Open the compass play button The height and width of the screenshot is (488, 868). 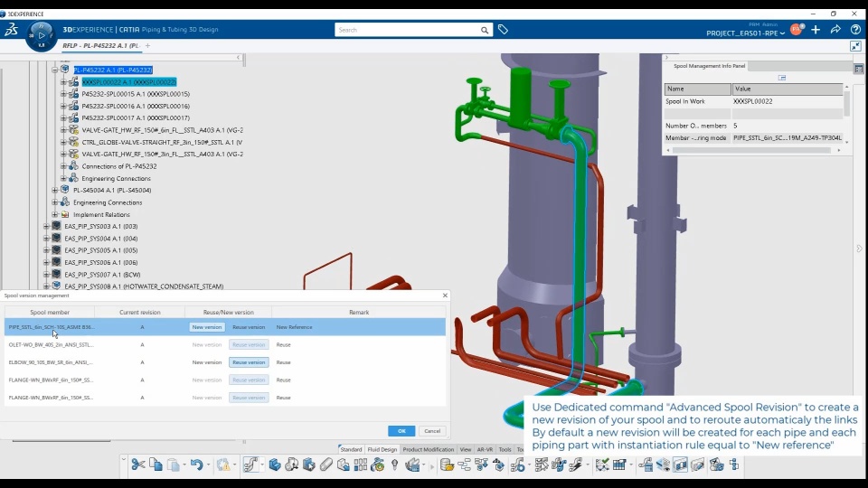pos(41,35)
